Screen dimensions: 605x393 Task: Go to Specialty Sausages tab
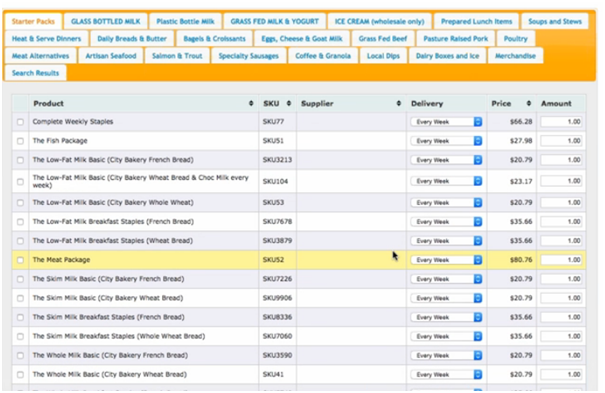coord(248,56)
